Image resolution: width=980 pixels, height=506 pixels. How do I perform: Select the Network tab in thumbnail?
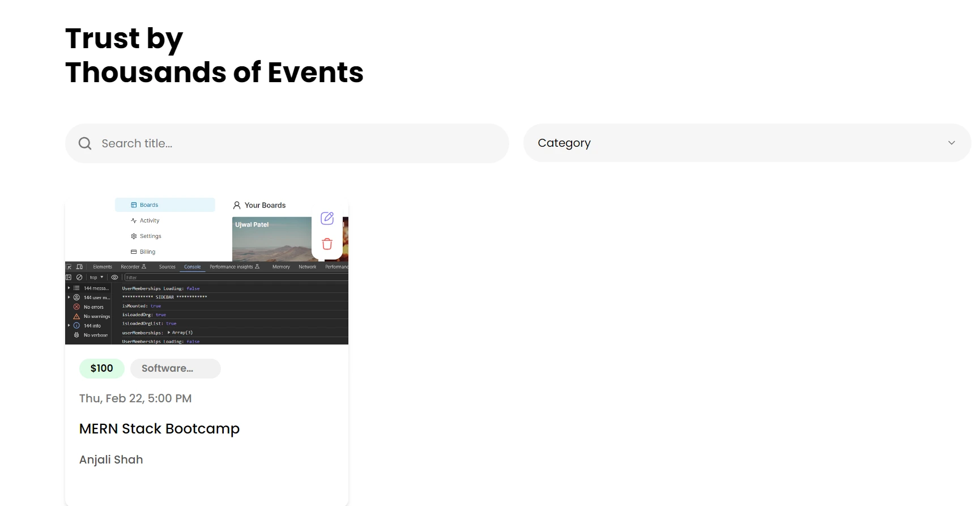308,266
